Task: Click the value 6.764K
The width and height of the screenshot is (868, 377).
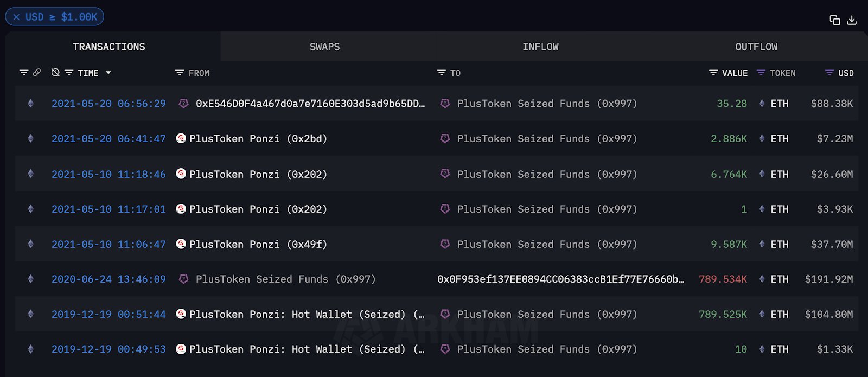Action: click(x=729, y=174)
